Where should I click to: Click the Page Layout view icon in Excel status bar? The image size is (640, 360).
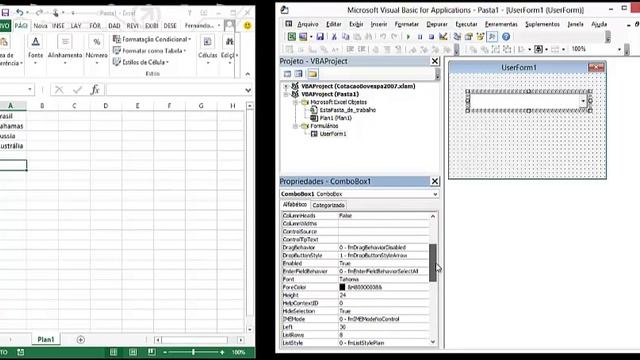click(133, 352)
